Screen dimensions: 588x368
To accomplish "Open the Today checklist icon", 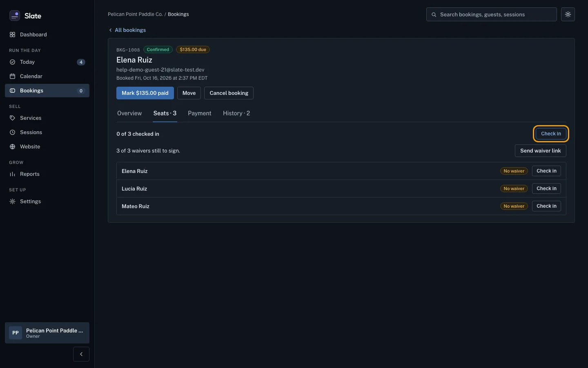I will 12,62.
